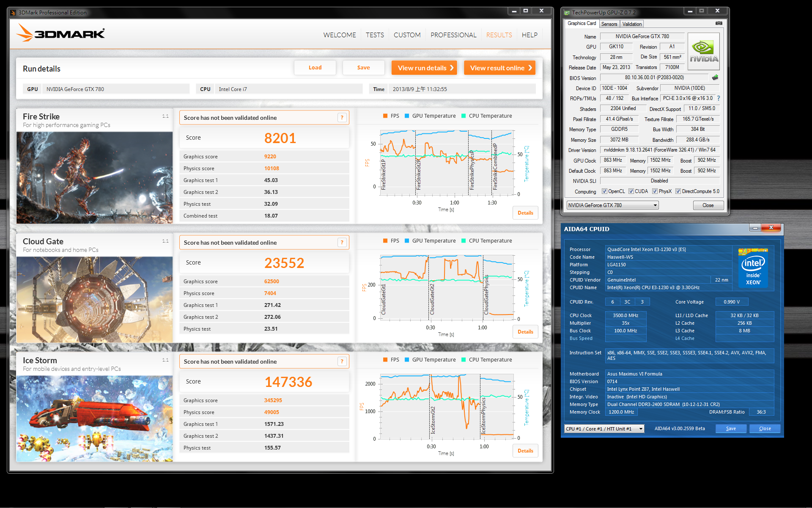Click the Cloud Gate benchmark thumbnail
The width and height of the screenshot is (812, 508).
[x=94, y=300]
